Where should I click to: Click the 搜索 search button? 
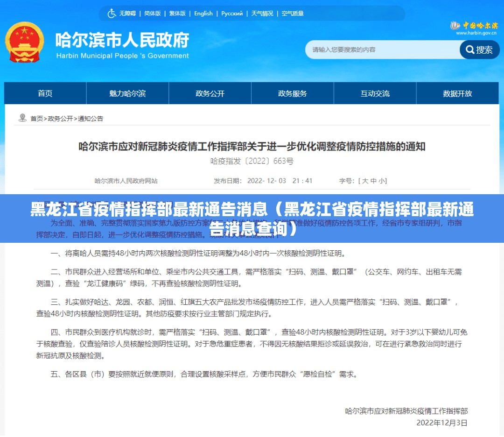pos(480,49)
